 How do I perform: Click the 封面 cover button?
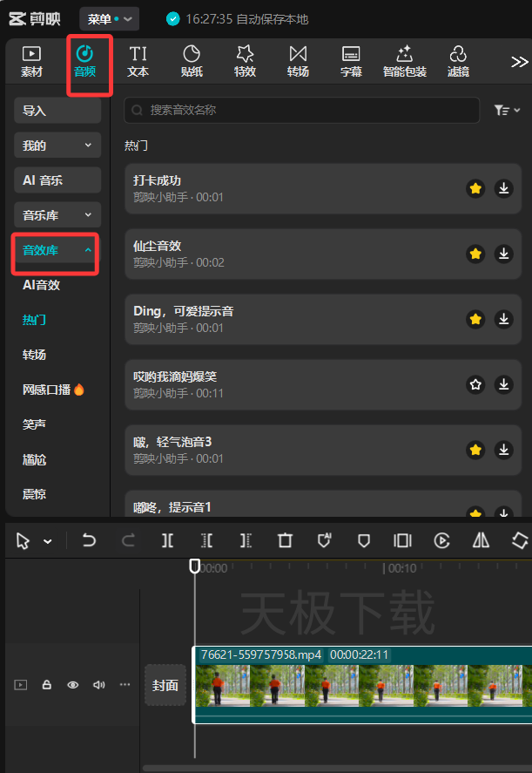coord(165,685)
